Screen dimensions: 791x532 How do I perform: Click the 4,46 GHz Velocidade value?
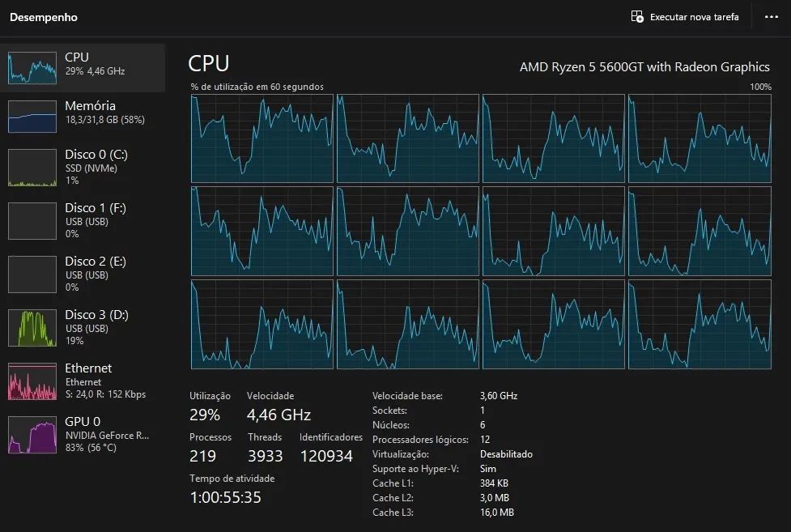(279, 415)
